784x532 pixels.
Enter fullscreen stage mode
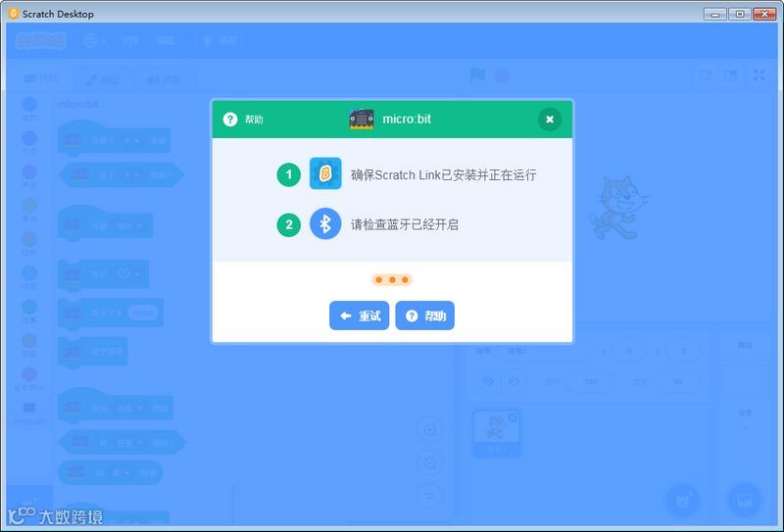click(759, 75)
